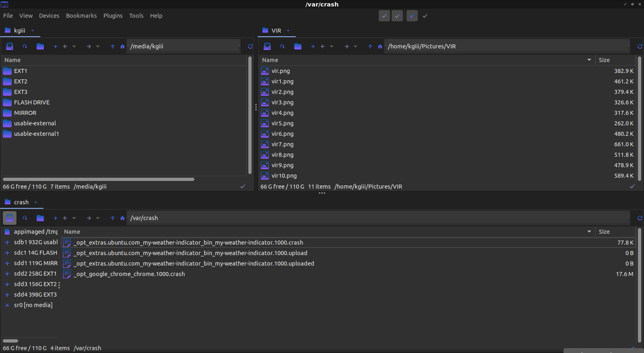Open the Plugins menu
The height and width of the screenshot is (353, 644).
coord(113,16)
